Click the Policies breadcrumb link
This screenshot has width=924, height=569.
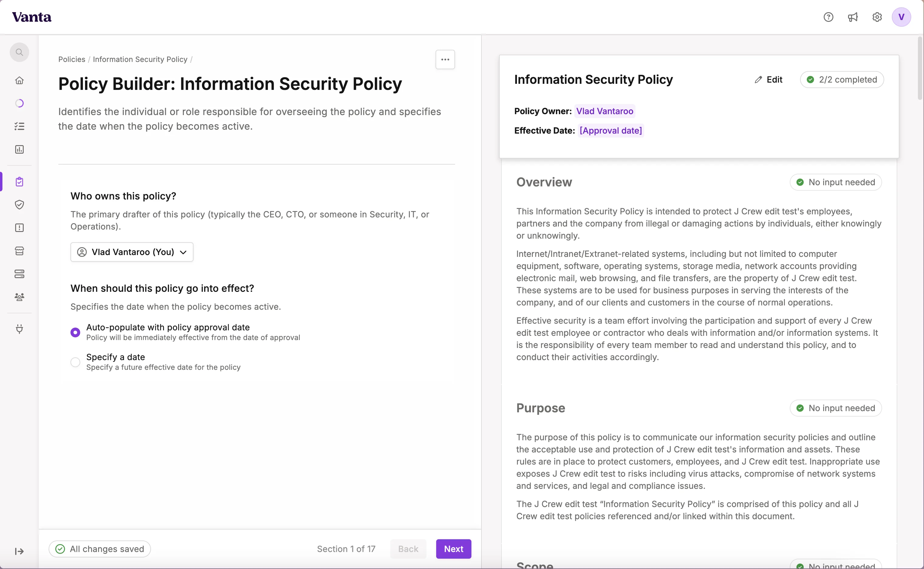click(71, 60)
